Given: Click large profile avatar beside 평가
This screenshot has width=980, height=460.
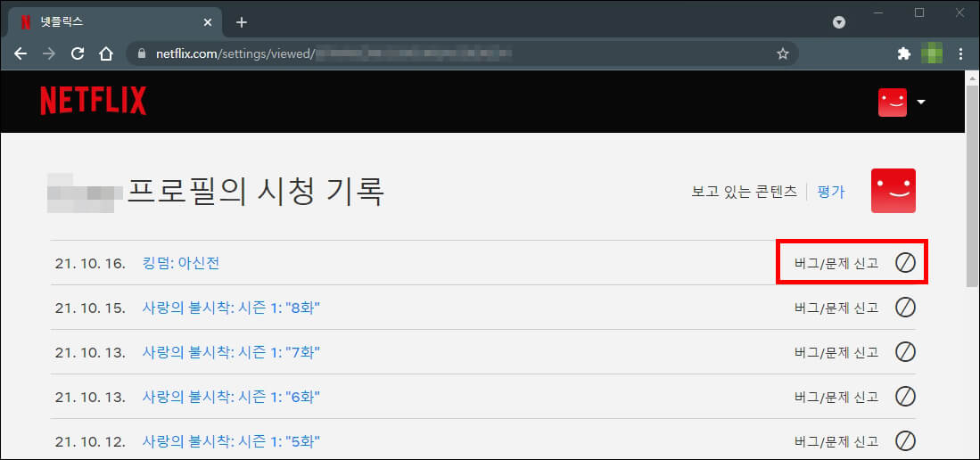Looking at the screenshot, I should point(894,191).
